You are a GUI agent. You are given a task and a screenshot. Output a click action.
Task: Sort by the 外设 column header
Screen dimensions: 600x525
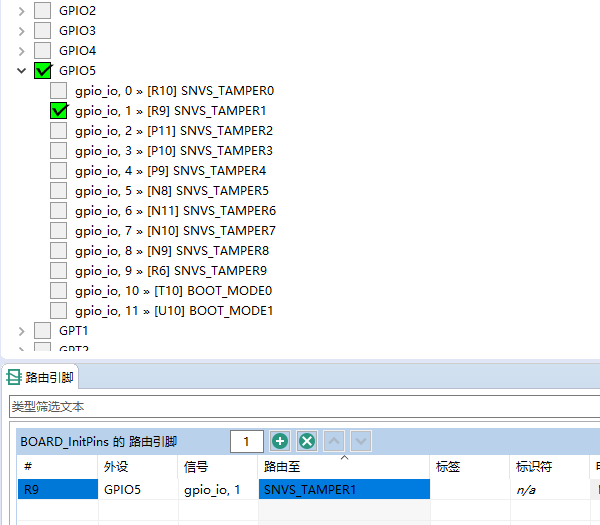click(x=138, y=466)
